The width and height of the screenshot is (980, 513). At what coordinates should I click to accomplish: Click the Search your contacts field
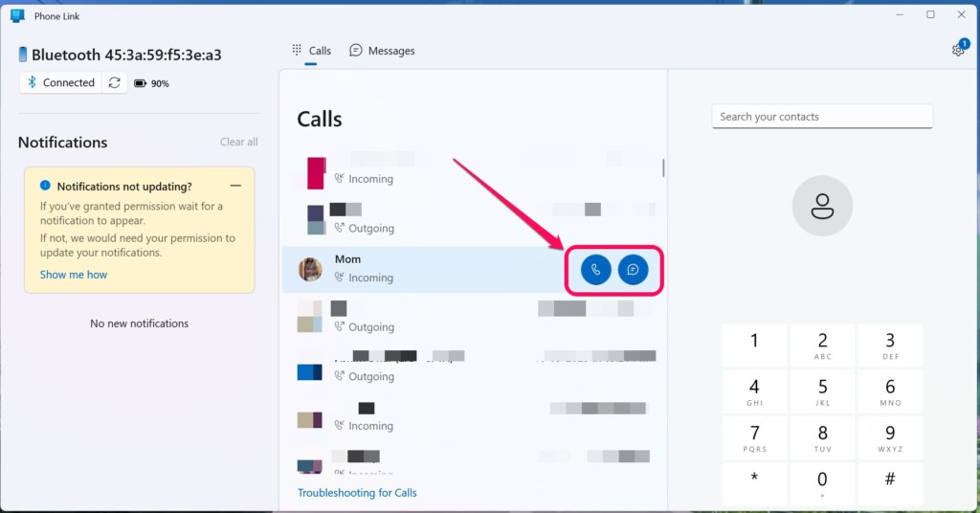821,117
